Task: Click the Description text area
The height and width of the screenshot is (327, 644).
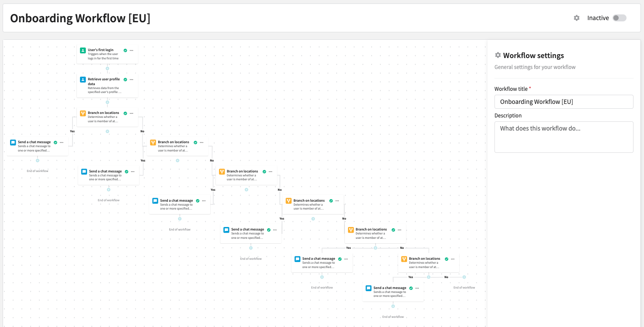Action: point(564,137)
